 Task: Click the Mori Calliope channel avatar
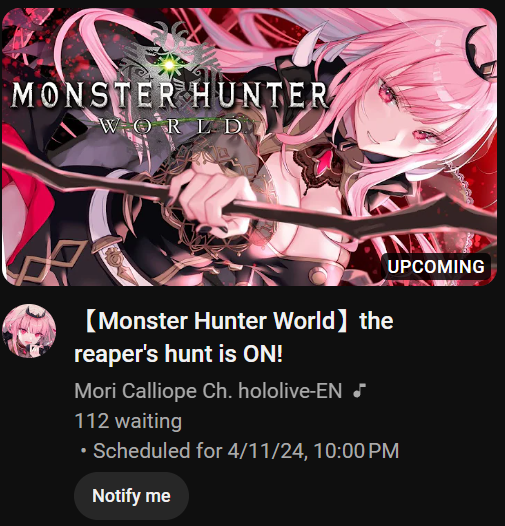click(x=29, y=331)
